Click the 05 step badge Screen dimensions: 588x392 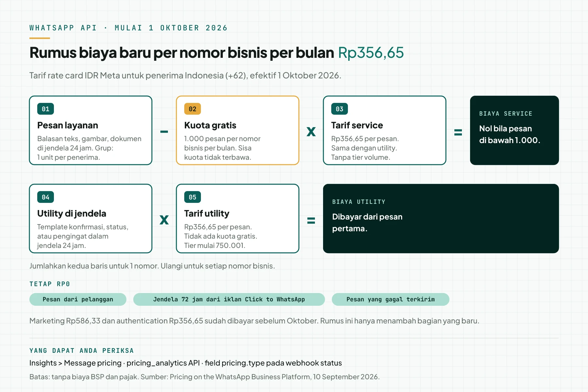coord(192,197)
